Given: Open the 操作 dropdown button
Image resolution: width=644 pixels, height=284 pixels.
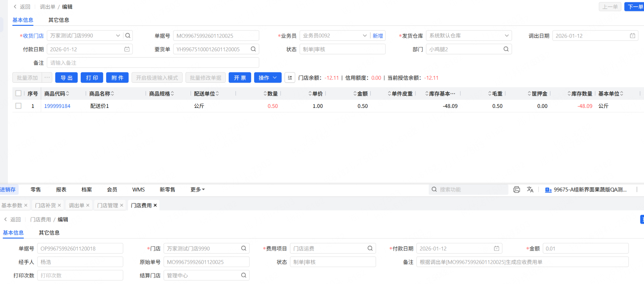Looking at the screenshot, I should pos(268,78).
